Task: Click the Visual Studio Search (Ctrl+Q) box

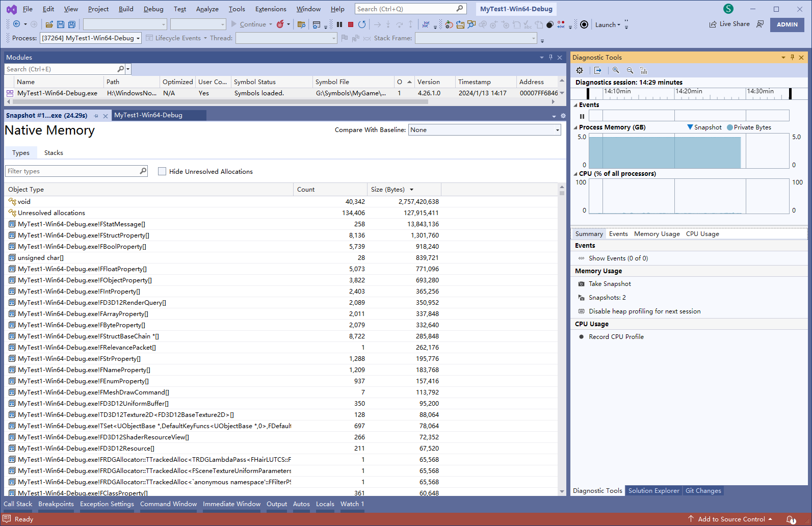Action: [x=410, y=9]
